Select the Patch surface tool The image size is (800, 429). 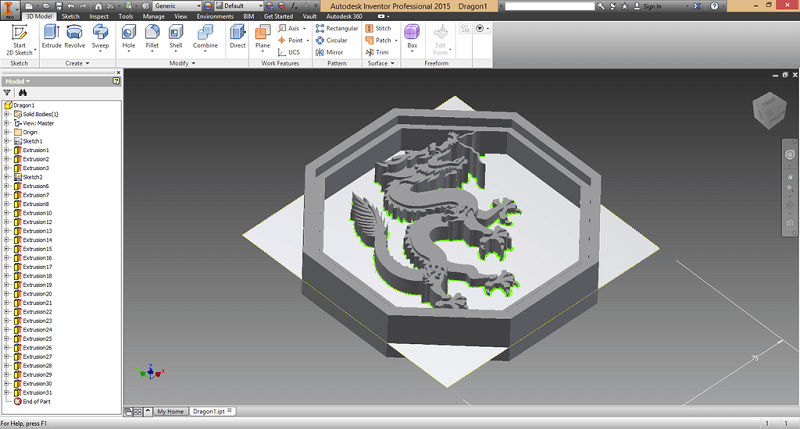(x=380, y=40)
